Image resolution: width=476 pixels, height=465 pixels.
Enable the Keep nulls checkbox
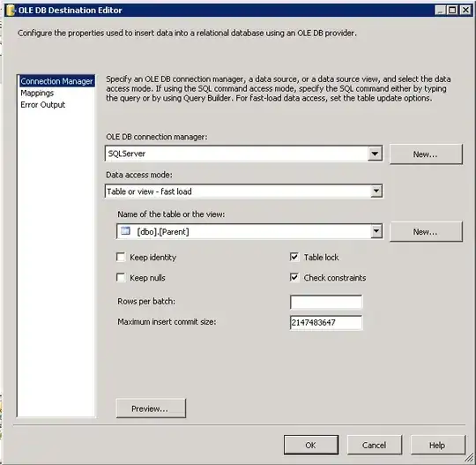pyautogui.click(x=121, y=277)
